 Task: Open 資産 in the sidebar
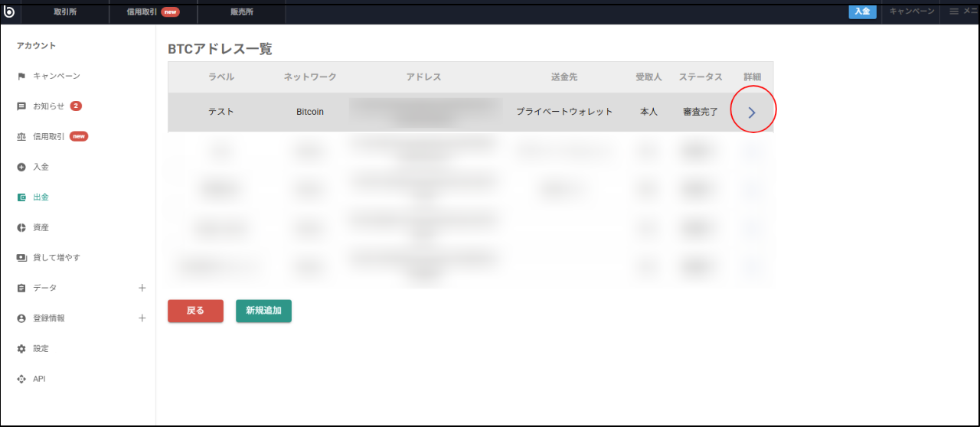41,227
